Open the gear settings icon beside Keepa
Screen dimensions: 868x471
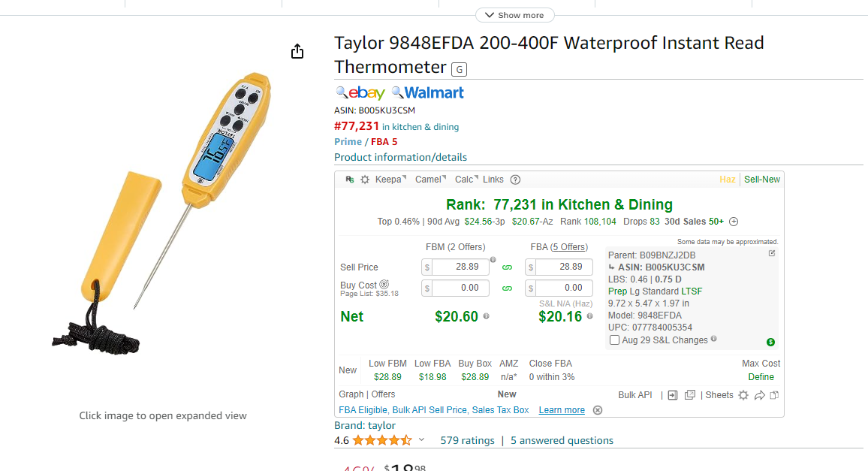point(365,180)
